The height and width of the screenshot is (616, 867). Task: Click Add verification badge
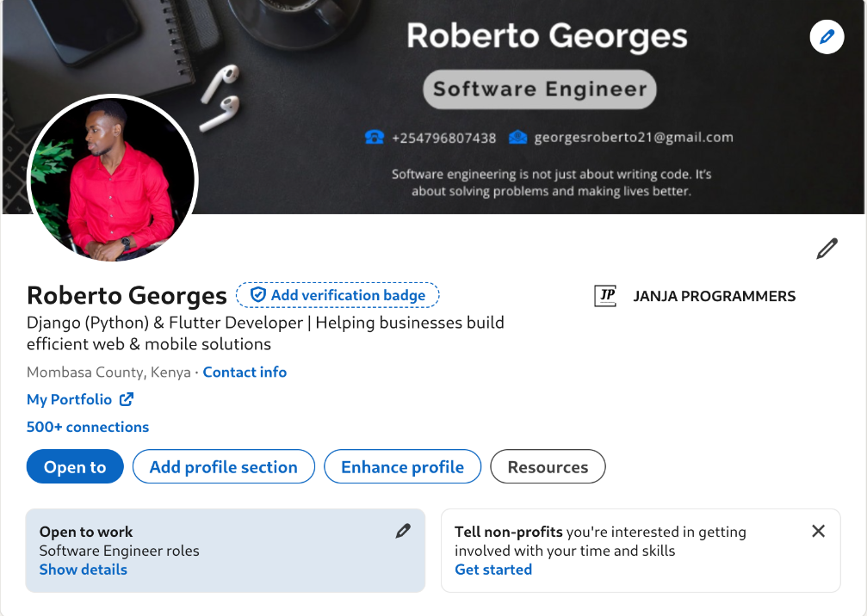coord(338,294)
